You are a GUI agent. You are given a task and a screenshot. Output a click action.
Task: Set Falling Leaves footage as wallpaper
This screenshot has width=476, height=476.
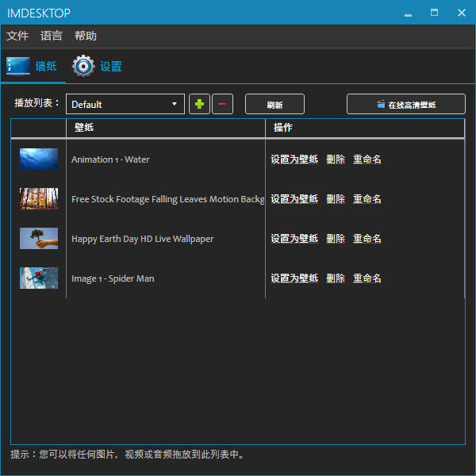point(294,199)
